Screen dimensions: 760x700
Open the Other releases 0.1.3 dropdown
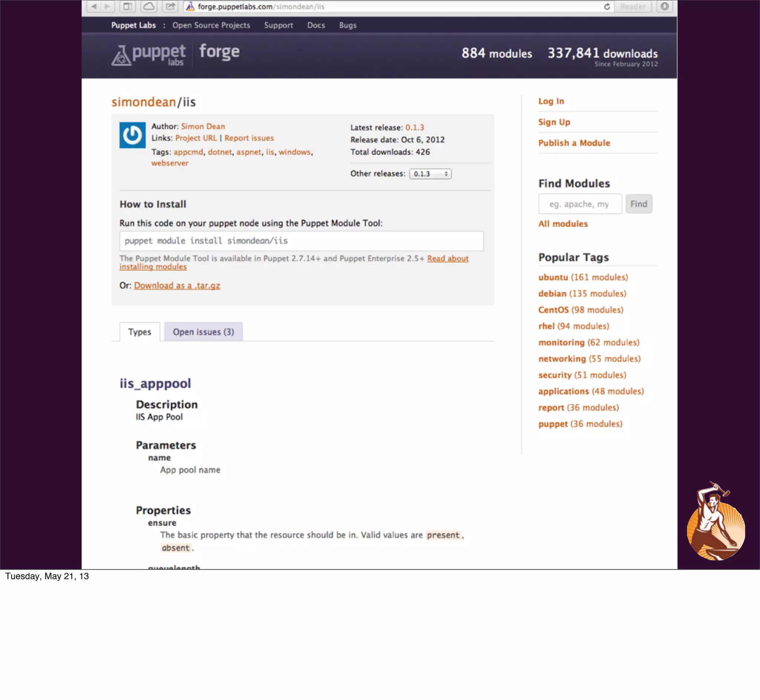point(430,174)
